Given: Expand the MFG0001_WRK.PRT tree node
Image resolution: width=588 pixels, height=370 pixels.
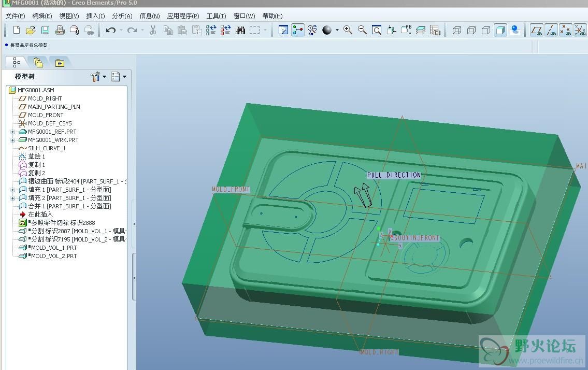Looking at the screenshot, I should coord(13,140).
